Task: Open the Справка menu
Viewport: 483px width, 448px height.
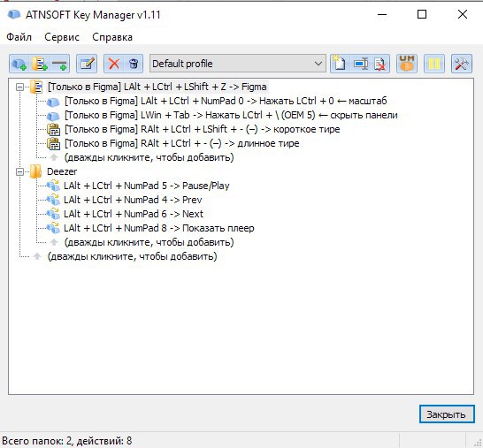Action: pos(112,37)
